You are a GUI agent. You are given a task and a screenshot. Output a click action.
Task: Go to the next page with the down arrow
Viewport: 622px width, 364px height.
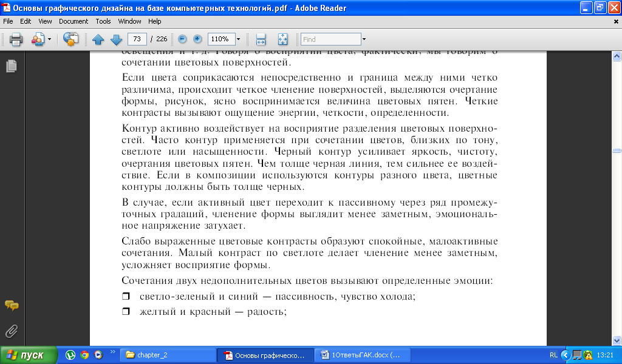pos(116,39)
